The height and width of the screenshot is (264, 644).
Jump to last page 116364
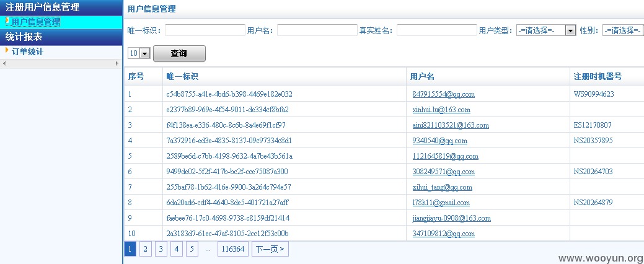pyautogui.click(x=233, y=249)
